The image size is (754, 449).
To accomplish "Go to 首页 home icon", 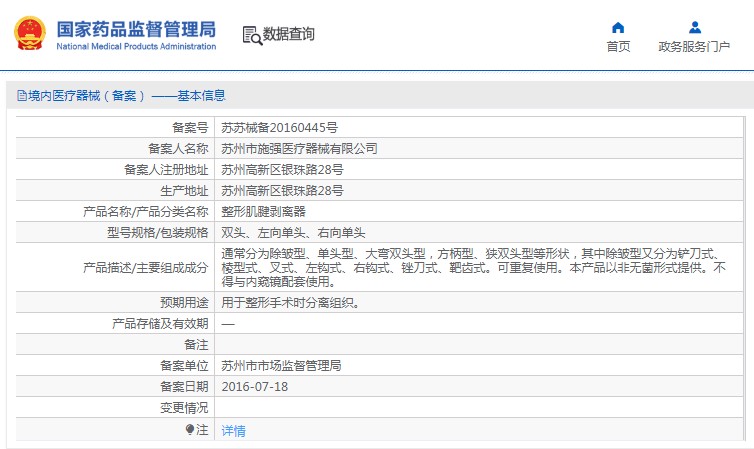I will [x=618, y=27].
